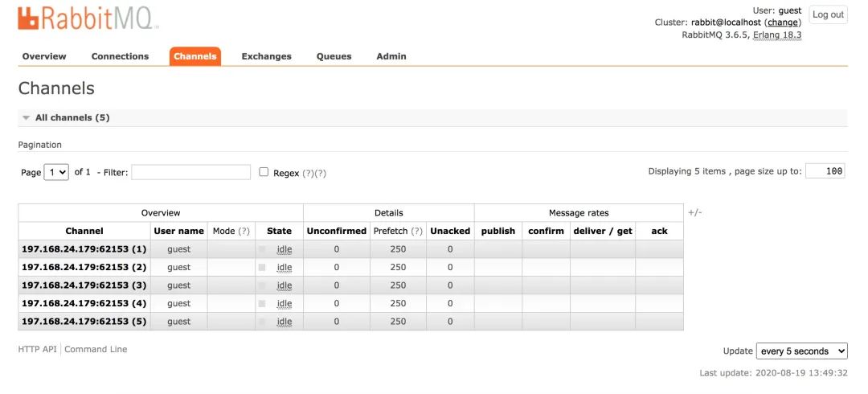This screenshot has height=394, width=868.
Task: Open channel 197.168.24.179:62153 (2)
Action: 84,267
